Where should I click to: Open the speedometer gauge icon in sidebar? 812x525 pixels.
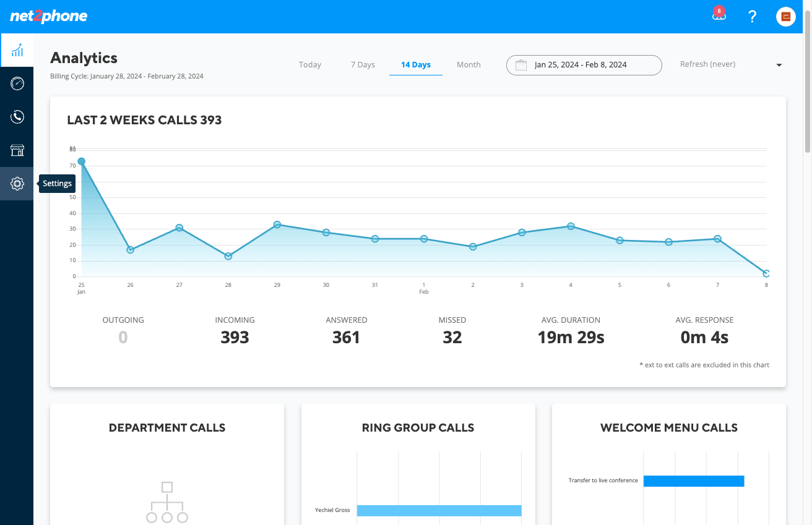(x=17, y=83)
